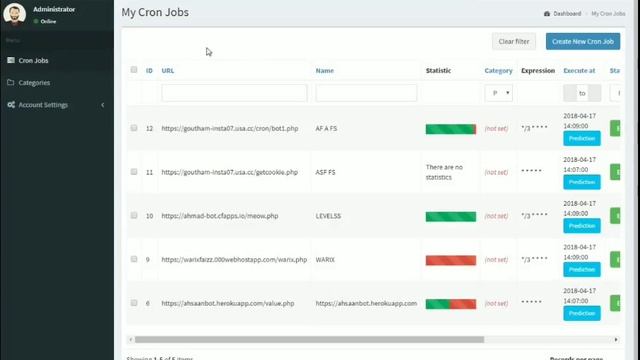The height and width of the screenshot is (360, 640).
Task: Select checkbox for cron job ID 9
Action: point(134,259)
